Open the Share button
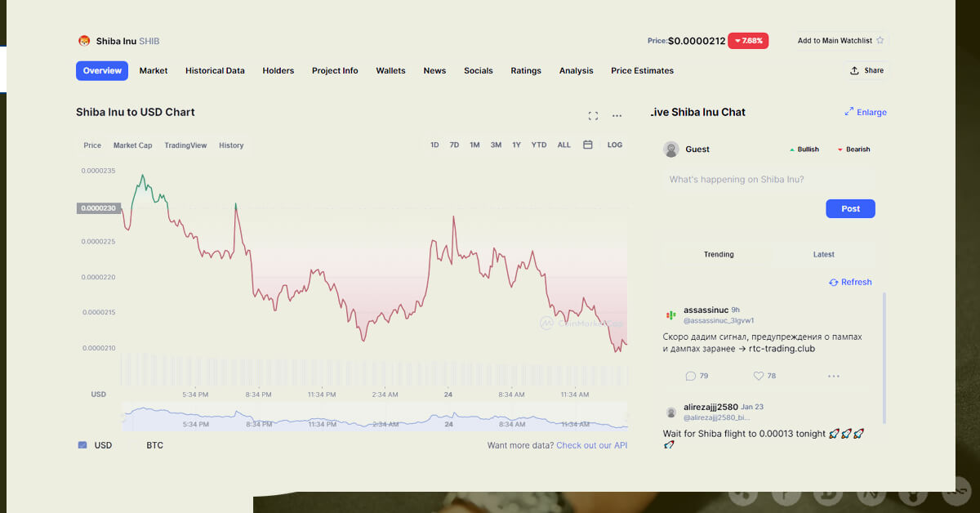Viewport: 980px width, 513px height. pos(866,71)
